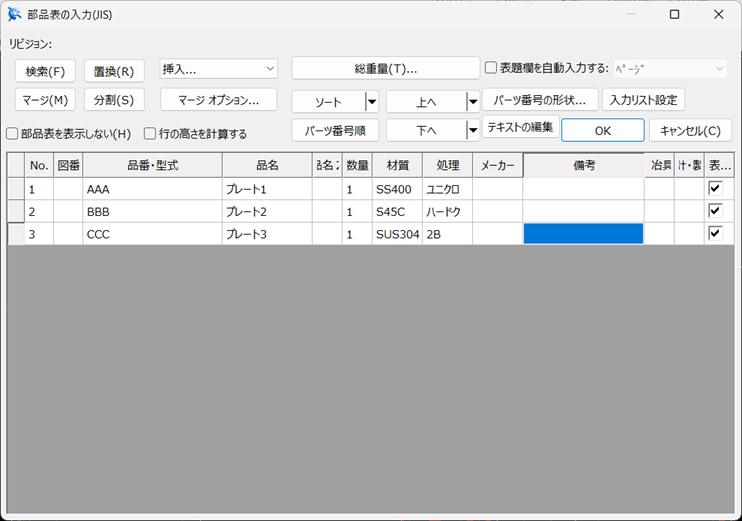Click the 上へ move up button

(426, 102)
